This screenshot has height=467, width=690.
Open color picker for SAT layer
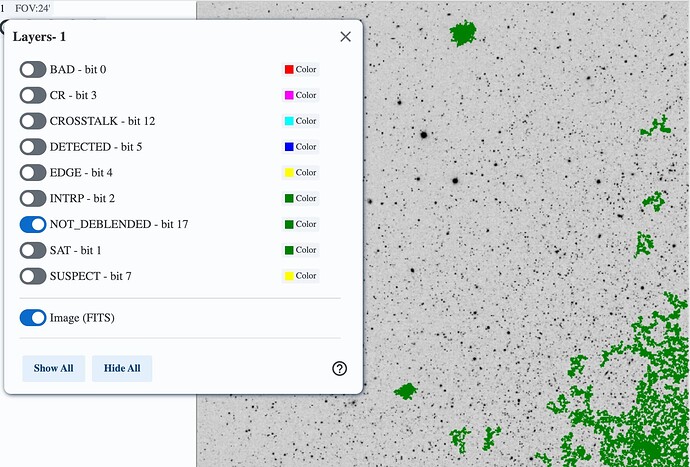(301, 250)
